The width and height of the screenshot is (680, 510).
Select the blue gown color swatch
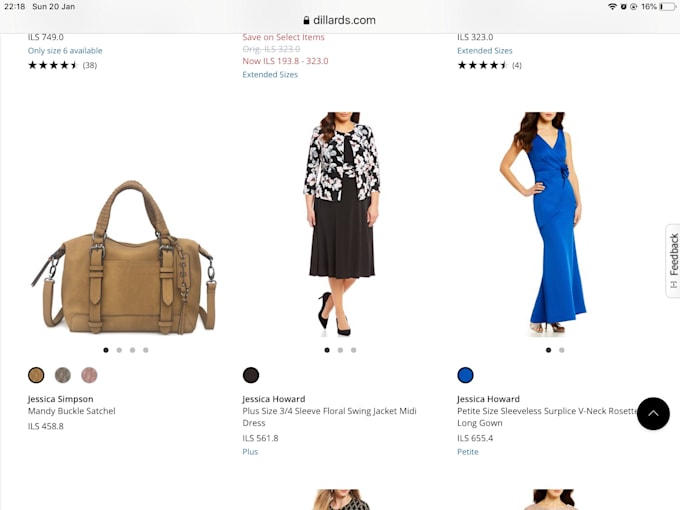pos(465,375)
